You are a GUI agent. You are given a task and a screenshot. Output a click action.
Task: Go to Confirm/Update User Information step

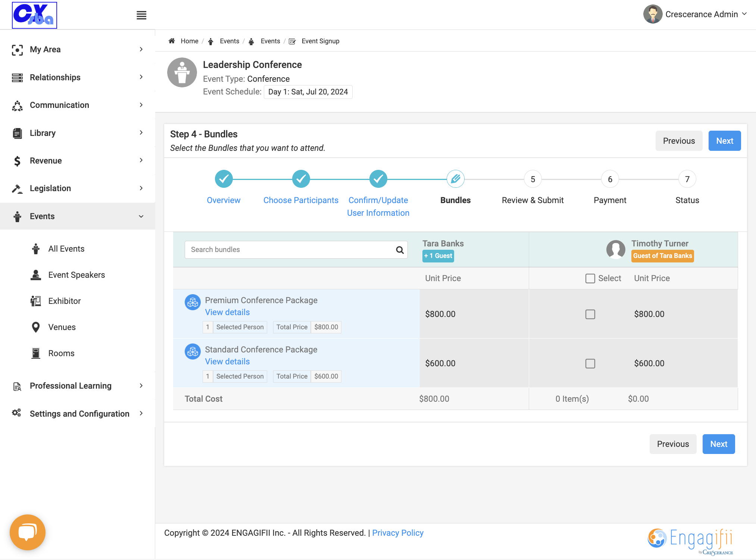(x=378, y=179)
